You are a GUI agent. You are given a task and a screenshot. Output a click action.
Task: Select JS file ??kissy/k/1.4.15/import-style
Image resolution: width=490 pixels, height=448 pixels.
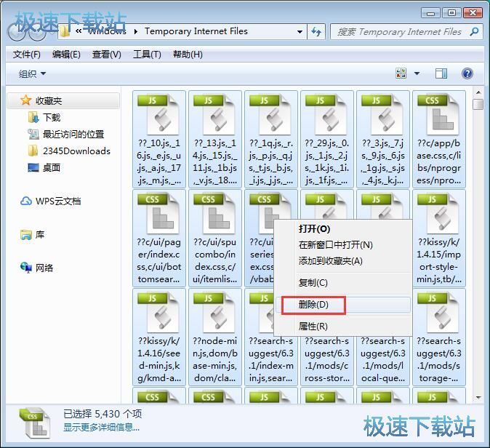(439, 239)
